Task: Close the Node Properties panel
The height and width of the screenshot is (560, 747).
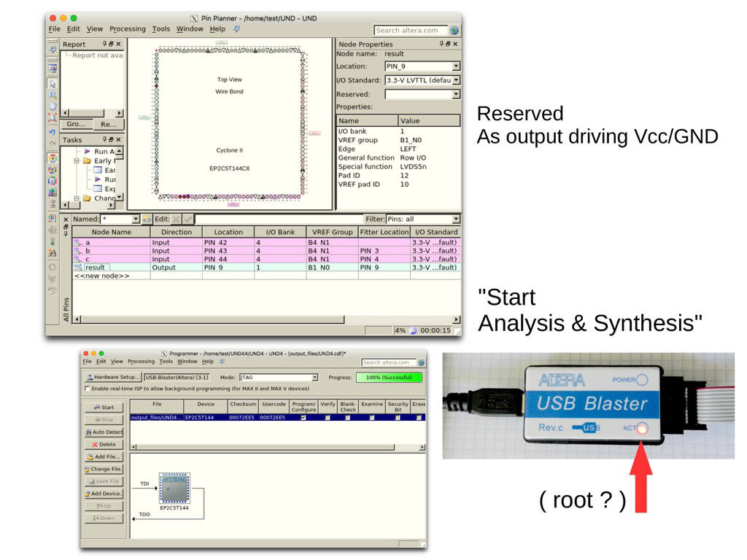Action: (456, 44)
